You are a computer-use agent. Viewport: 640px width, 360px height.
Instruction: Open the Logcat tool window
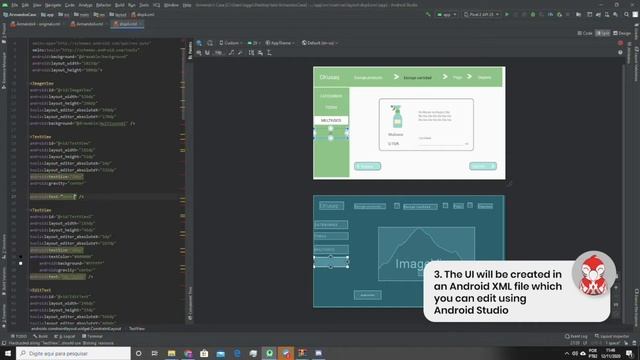click(65, 336)
